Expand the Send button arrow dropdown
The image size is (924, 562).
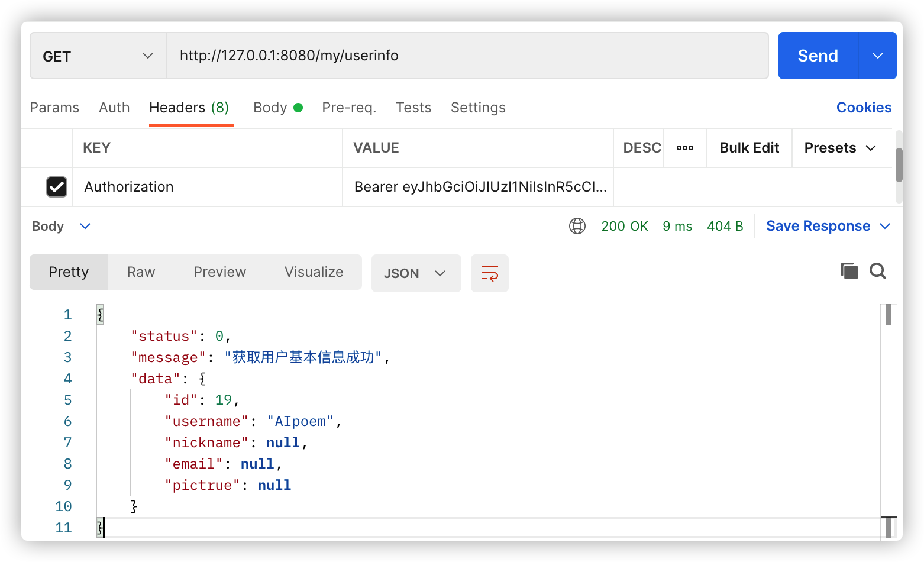tap(877, 56)
